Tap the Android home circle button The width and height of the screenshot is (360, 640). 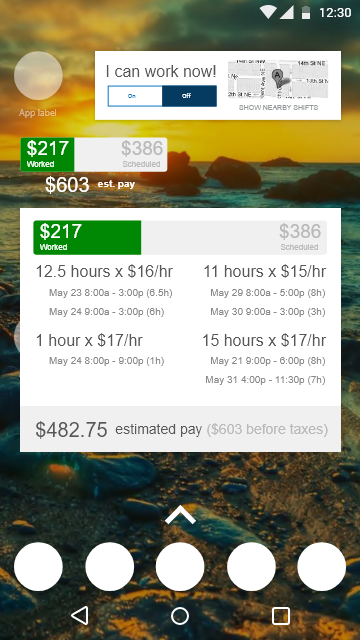pyautogui.click(x=180, y=616)
